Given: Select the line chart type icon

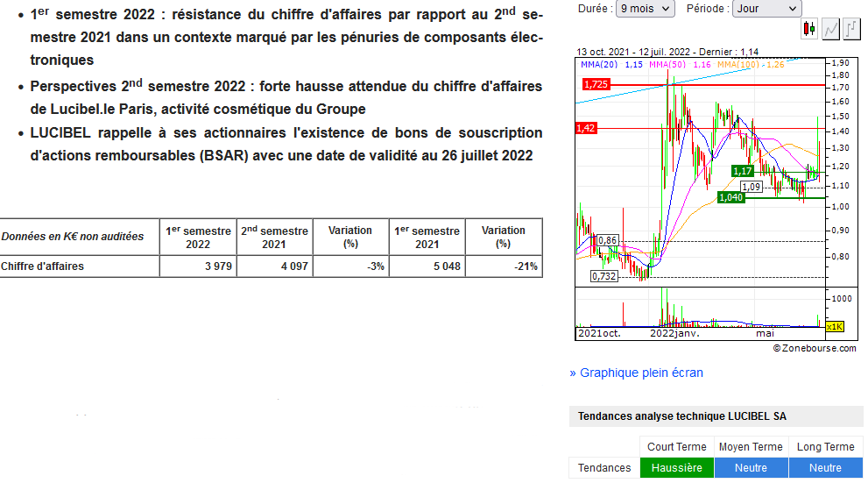Looking at the screenshot, I should tap(831, 28).
